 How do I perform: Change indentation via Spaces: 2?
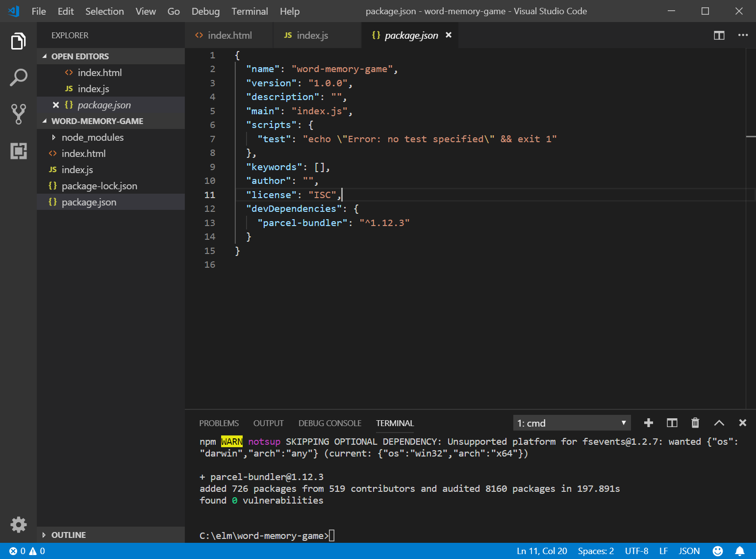pyautogui.click(x=596, y=551)
